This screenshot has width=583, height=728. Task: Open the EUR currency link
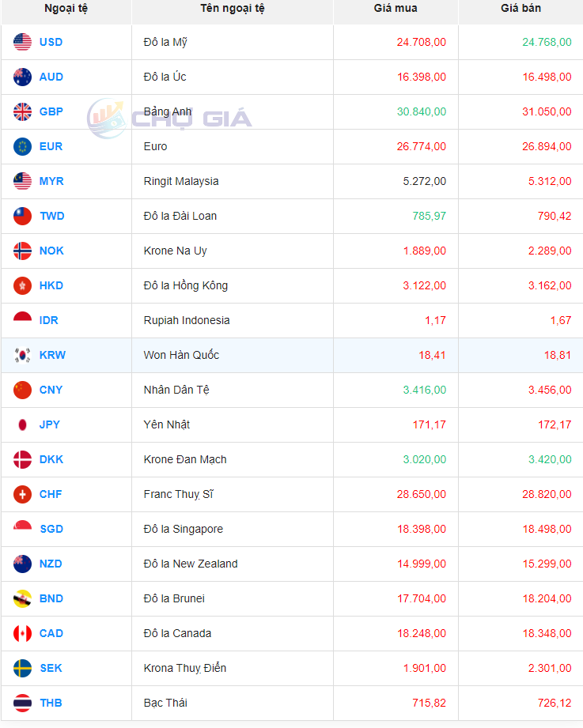(x=51, y=146)
